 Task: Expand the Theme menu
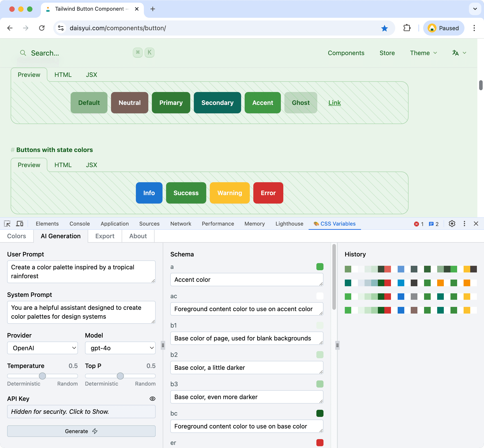423,53
